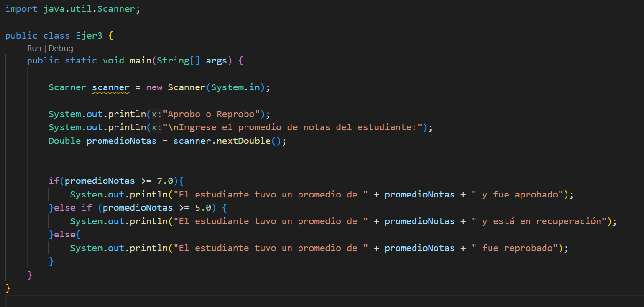Click the 5.0 value in the else-if condition

[203, 208]
